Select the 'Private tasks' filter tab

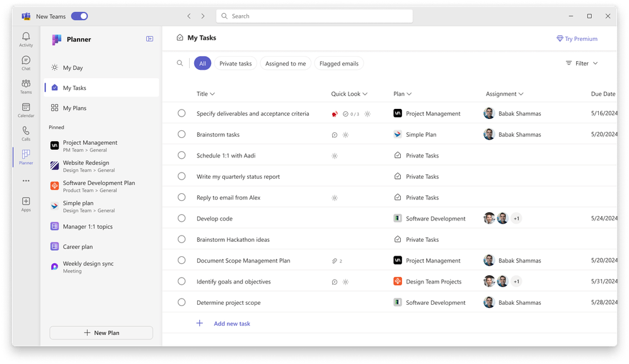(236, 64)
